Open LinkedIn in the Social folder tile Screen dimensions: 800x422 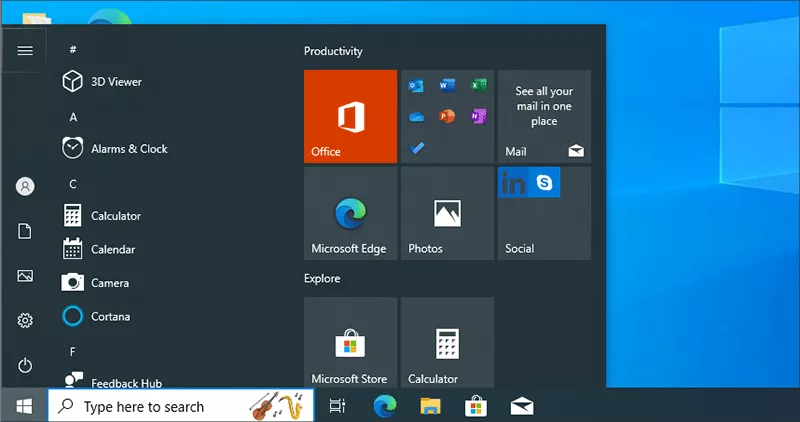pos(513,182)
